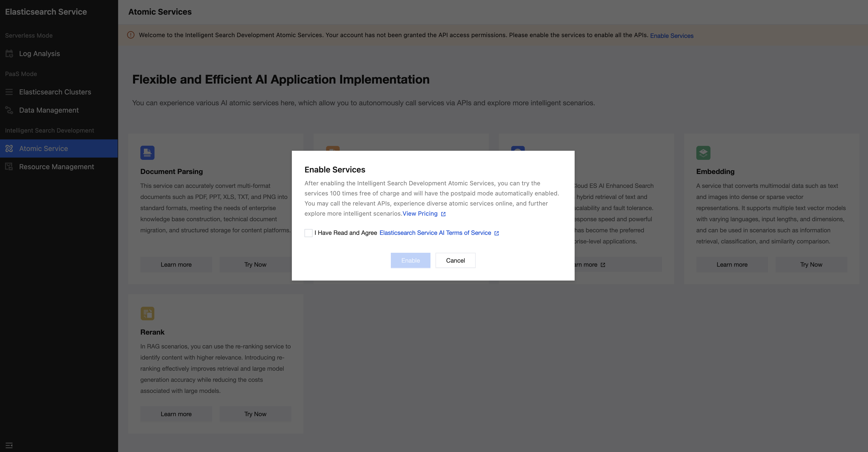Click the Document Parsing card icon
Image resolution: width=868 pixels, height=452 pixels.
tap(147, 153)
